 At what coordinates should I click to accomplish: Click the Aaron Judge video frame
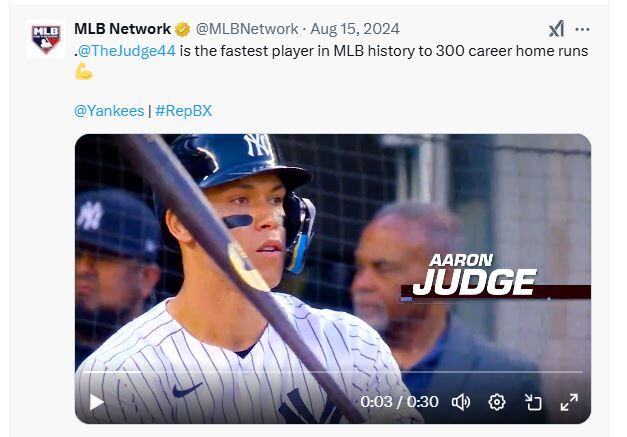pyautogui.click(x=332, y=250)
